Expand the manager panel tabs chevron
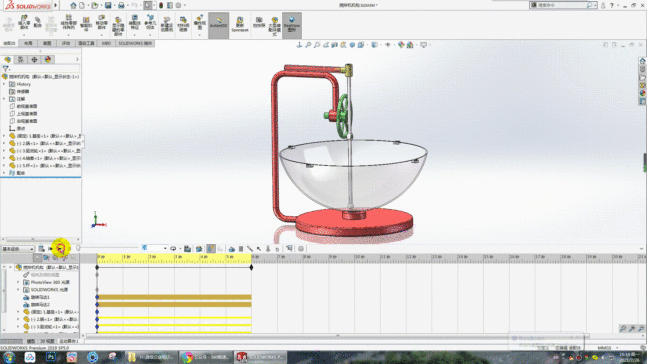Image resolution: width=647 pixels, height=364 pixels. 77,59
